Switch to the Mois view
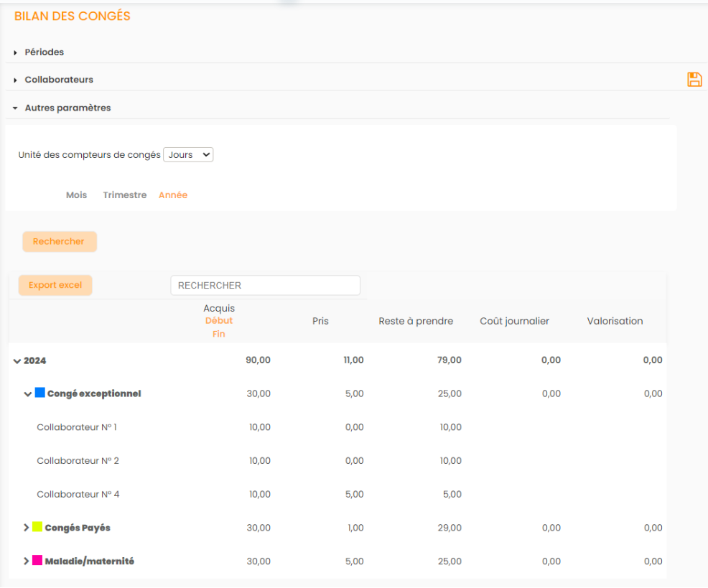The image size is (708, 588). (76, 195)
